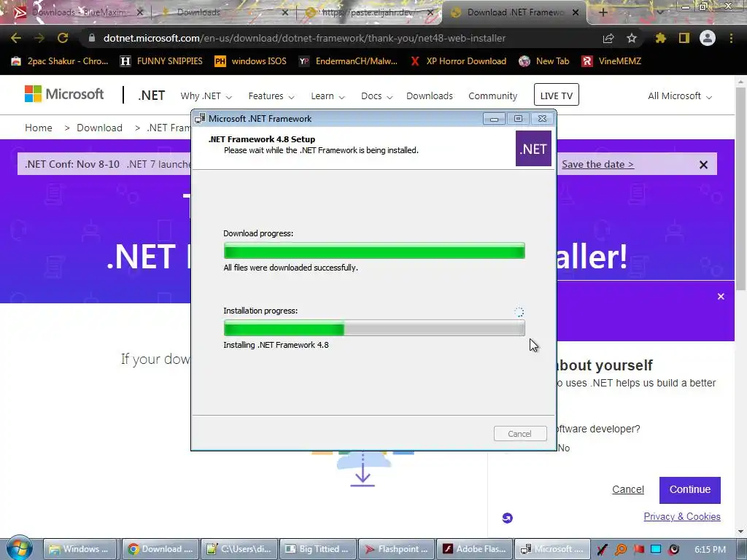Click the browser forward arrow
The height and width of the screenshot is (560, 747).
click(x=39, y=38)
